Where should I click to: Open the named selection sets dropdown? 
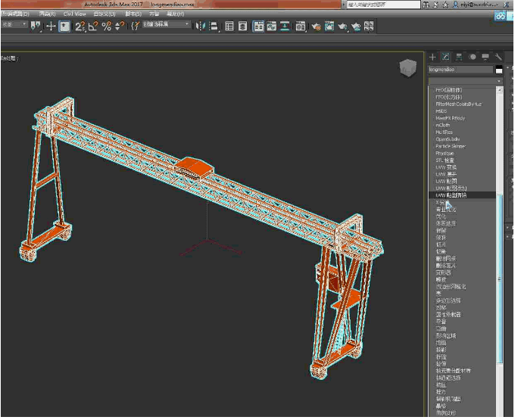167,24
